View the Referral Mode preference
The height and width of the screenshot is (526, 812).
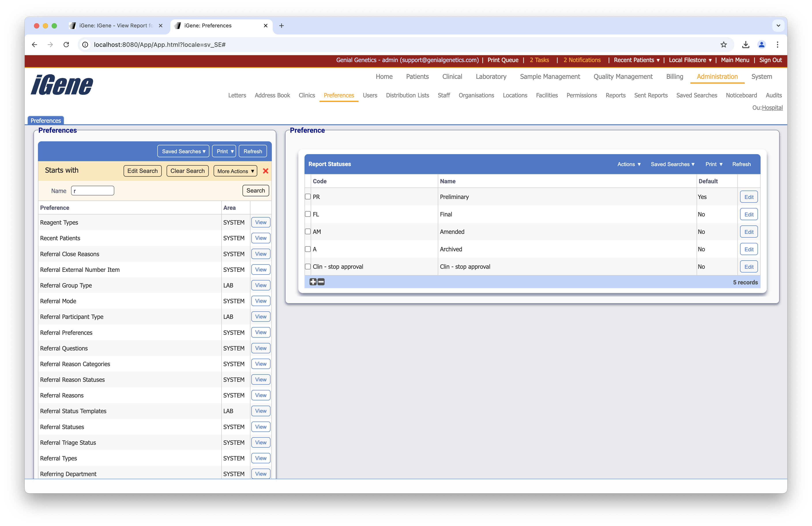point(261,301)
